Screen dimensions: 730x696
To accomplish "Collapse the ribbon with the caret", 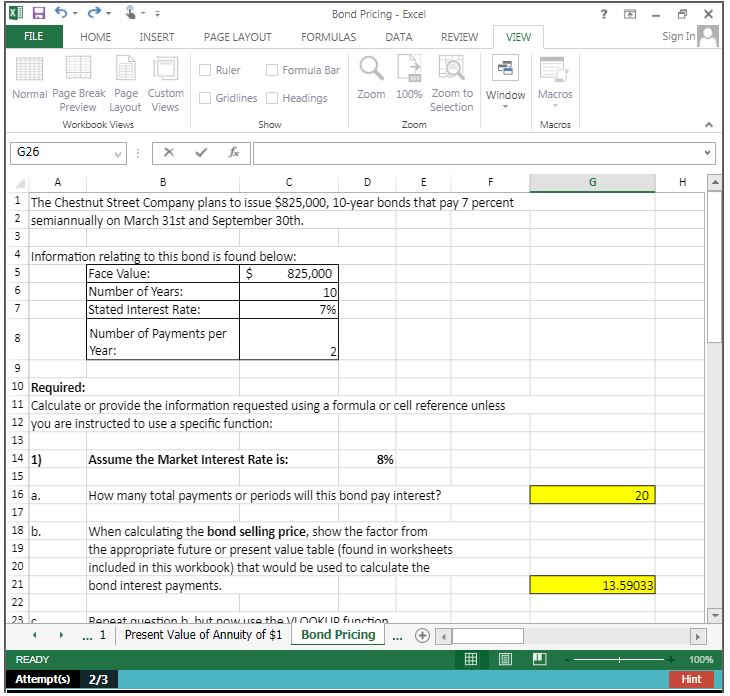I will pos(708,124).
